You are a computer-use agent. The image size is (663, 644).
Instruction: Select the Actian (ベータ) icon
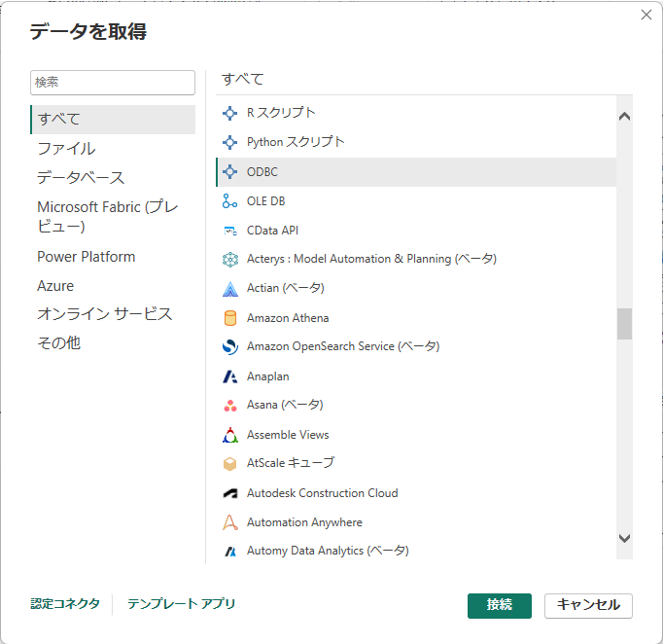(x=230, y=289)
